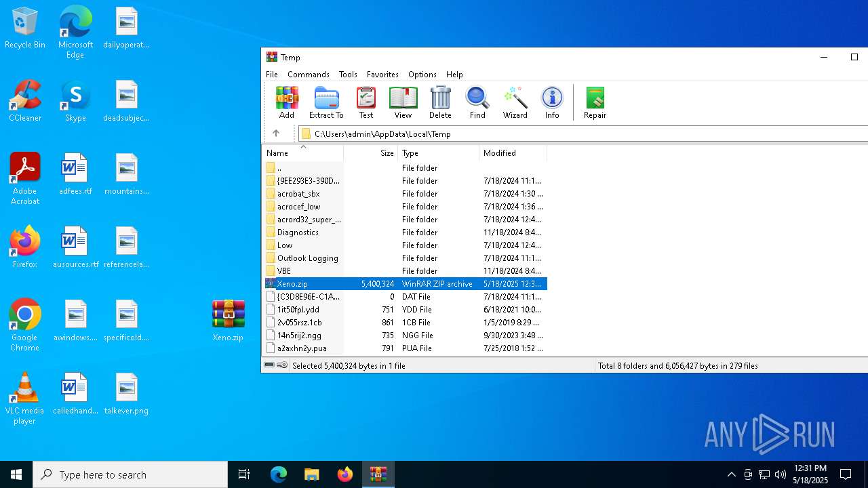Click the Find toolbar icon
Screen dimensions: 868x488
pyautogui.click(x=477, y=103)
